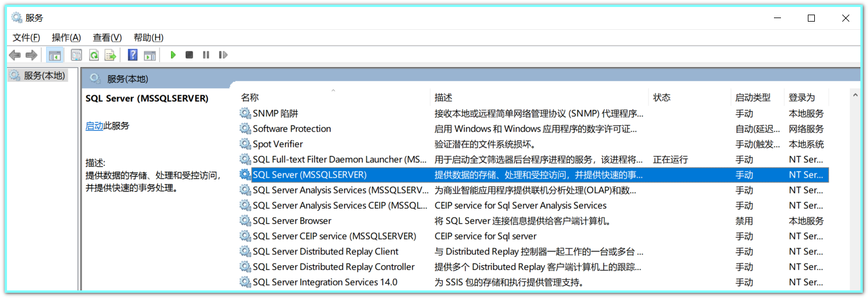This screenshot has height=298, width=868.
Task: Toggle the Show/Hide Console Tree toolbar icon
Action: click(55, 55)
